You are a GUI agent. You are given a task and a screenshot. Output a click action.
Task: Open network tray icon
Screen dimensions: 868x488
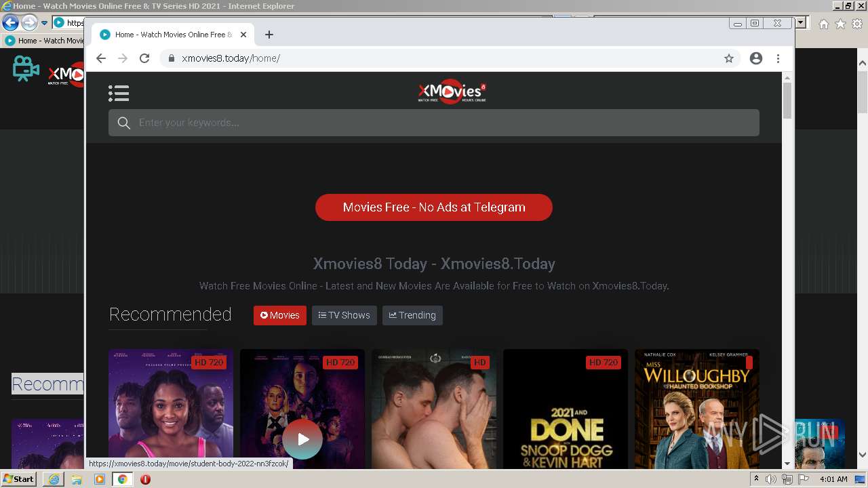pyautogui.click(x=787, y=479)
